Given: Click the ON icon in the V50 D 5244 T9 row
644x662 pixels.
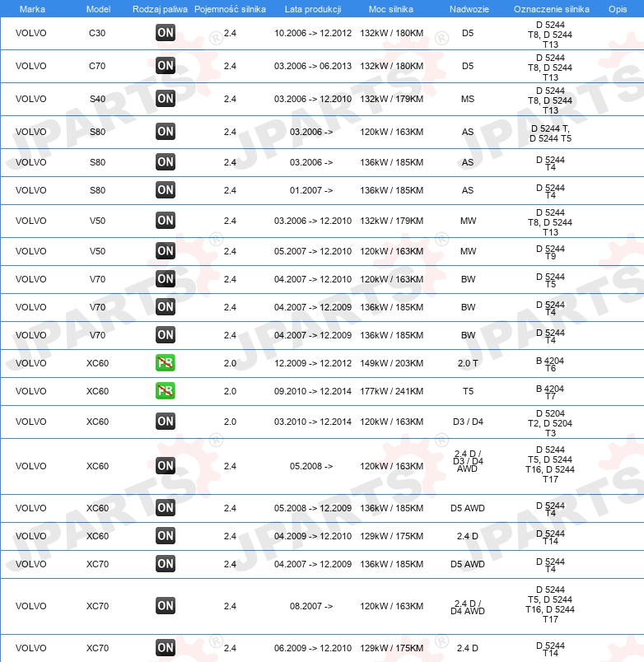Looking at the screenshot, I should click(x=165, y=251).
